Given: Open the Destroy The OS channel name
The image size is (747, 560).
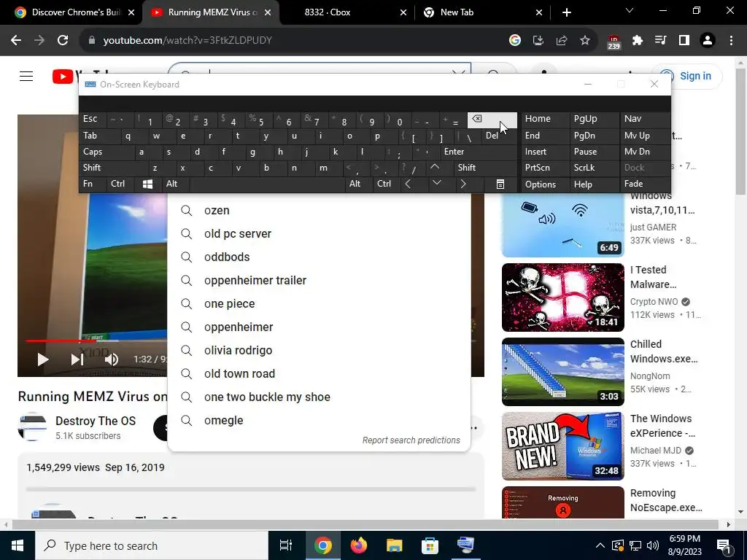Looking at the screenshot, I should (x=96, y=421).
